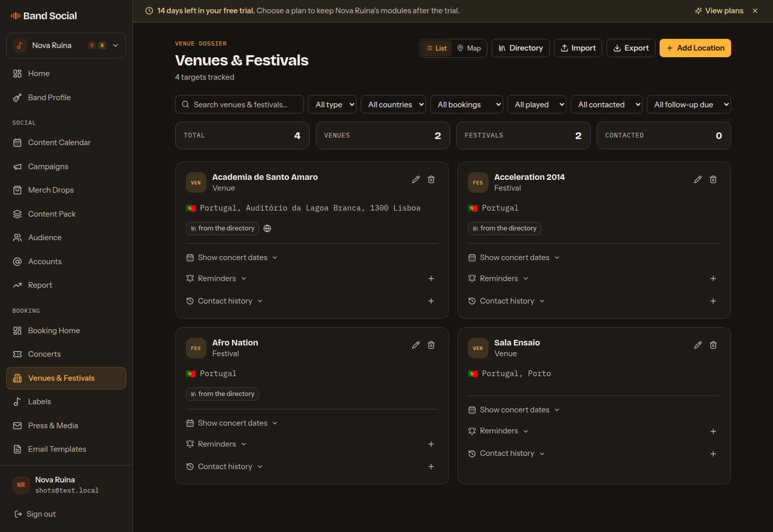Screen dimensions: 773x532
Task: Dismiss the free trial banner
Action: tap(755, 11)
